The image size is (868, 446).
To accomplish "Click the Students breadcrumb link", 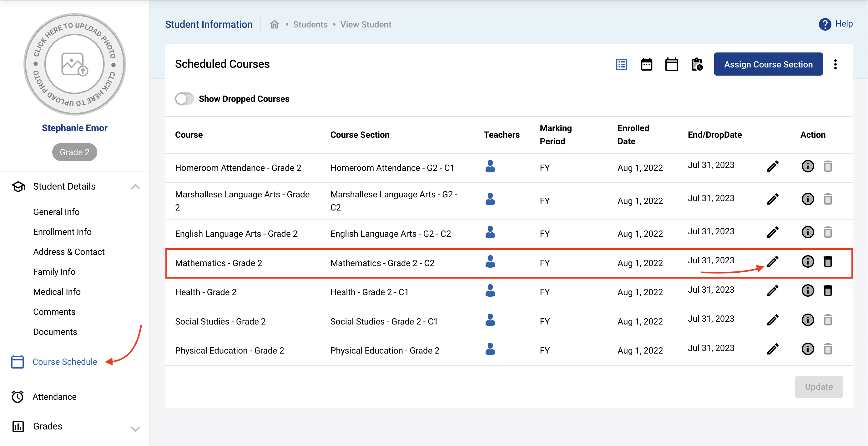I will click(310, 25).
